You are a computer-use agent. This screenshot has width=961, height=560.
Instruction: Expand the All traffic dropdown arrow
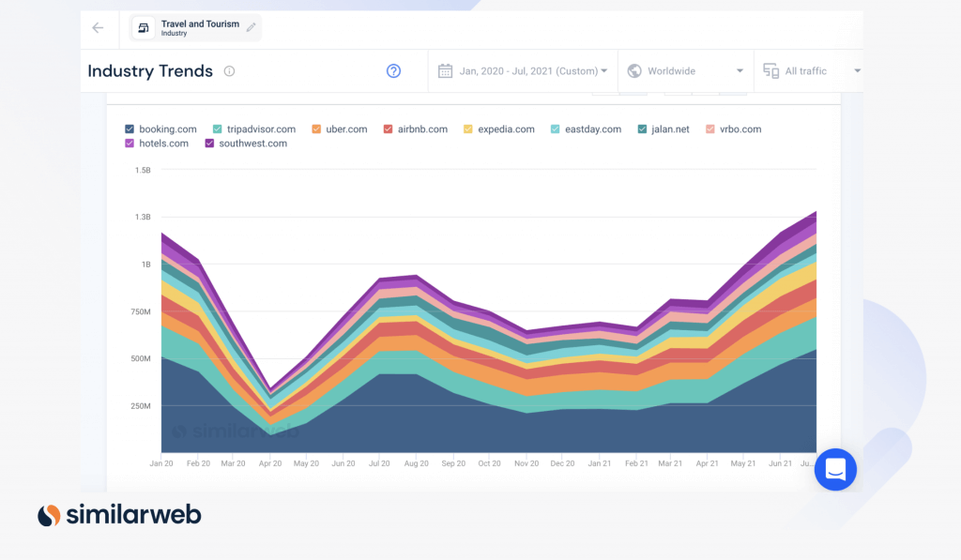858,71
